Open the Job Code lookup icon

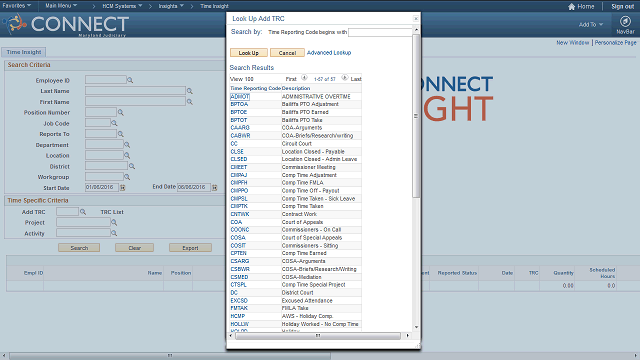click(114, 123)
